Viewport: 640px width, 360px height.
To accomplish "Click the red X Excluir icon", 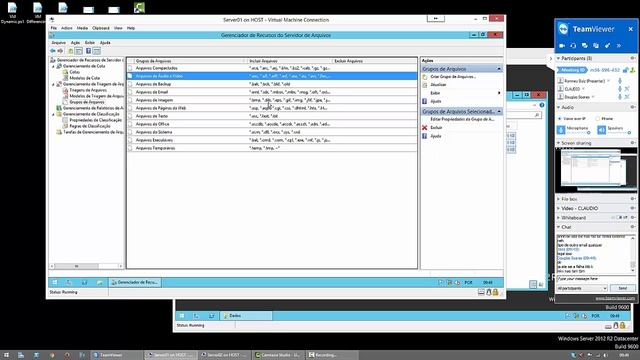I will pos(424,127).
